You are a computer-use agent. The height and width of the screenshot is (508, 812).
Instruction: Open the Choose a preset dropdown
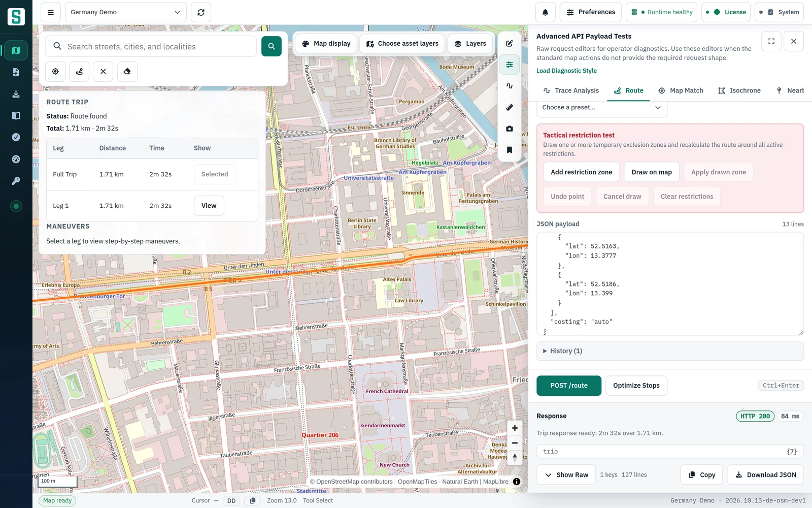click(601, 108)
